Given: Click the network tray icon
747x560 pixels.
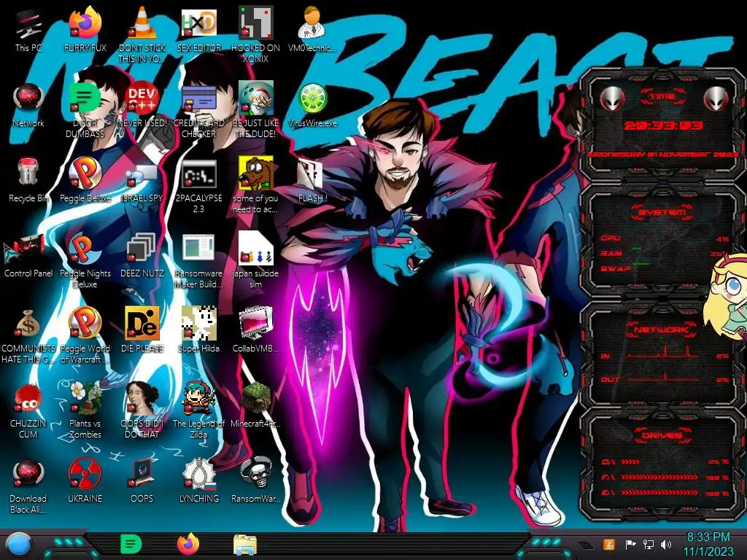Looking at the screenshot, I should pyautogui.click(x=649, y=544).
